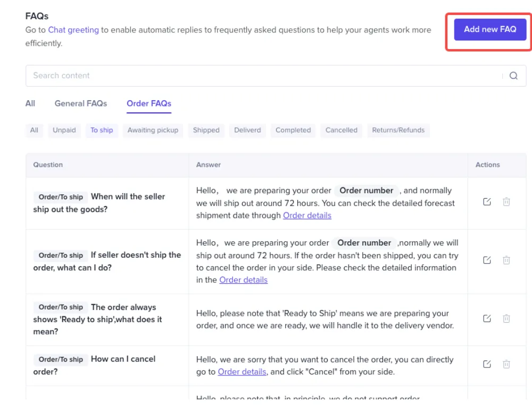Filter by Returns/Refunds status

pos(398,130)
